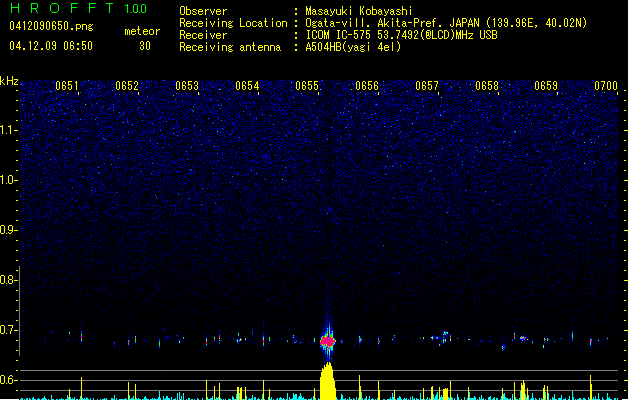Click the 0654 time marker
The image size is (629, 400).
(x=247, y=86)
